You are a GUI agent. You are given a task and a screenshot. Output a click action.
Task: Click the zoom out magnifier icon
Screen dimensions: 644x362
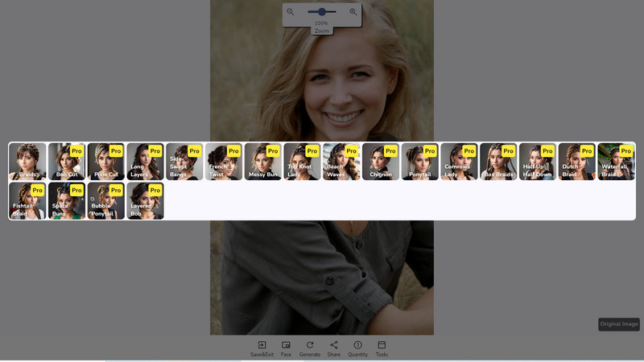pos(291,12)
